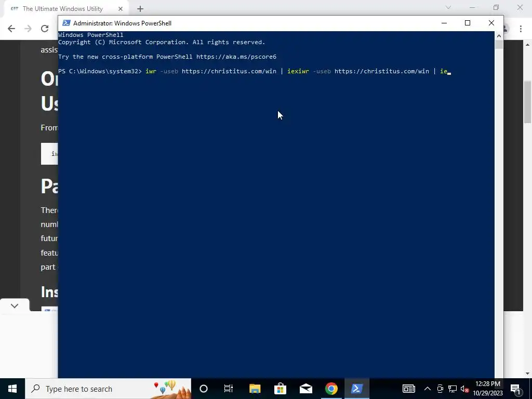Minimize the Chrome window
The height and width of the screenshot is (399, 532).
[x=472, y=7]
